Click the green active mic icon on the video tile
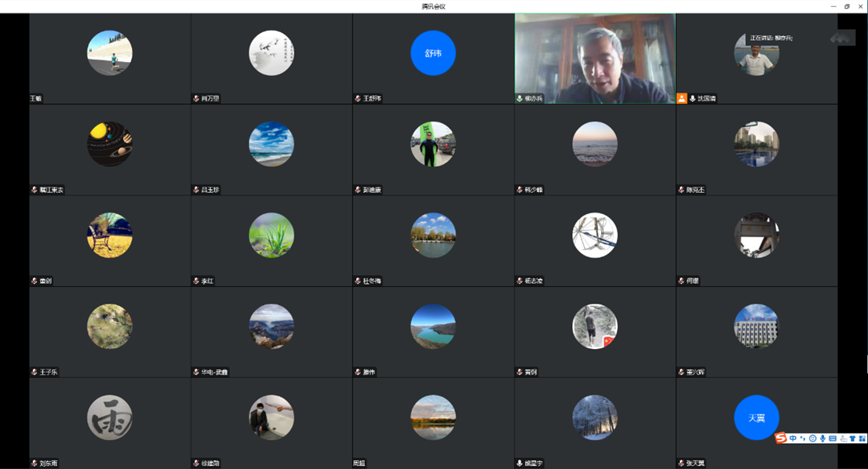Screen dimensions: 868x469 (520, 99)
